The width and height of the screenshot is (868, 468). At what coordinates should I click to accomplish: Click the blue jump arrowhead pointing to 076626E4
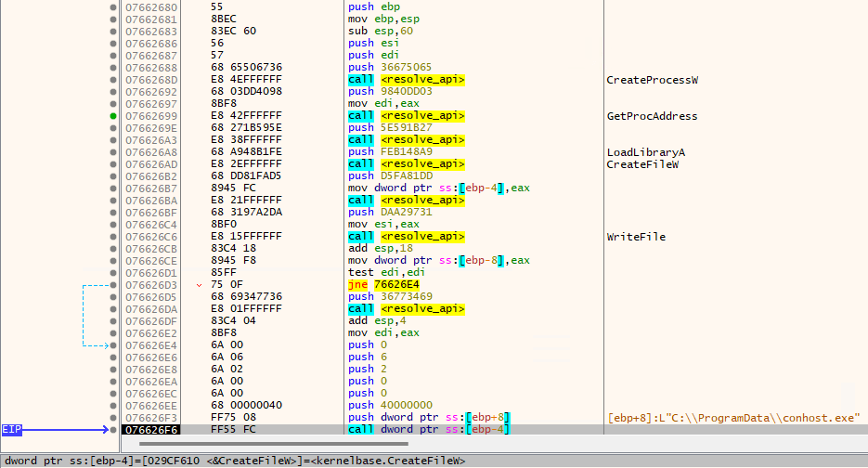(x=104, y=345)
